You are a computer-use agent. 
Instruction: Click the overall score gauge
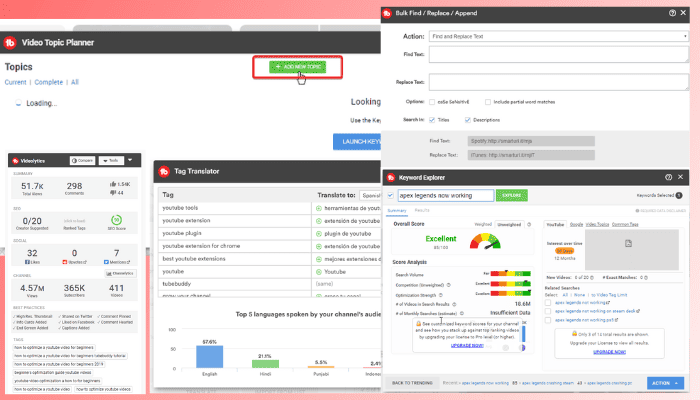pyautogui.click(x=485, y=241)
